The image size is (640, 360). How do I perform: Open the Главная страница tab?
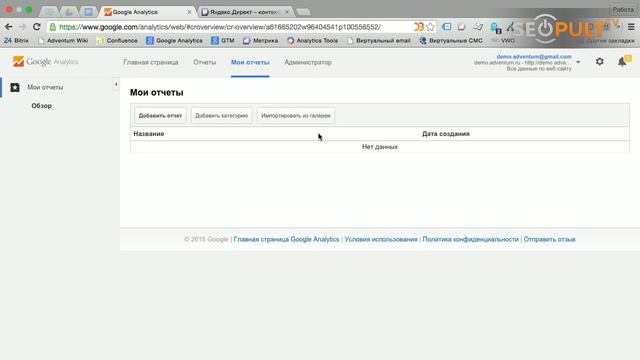pos(151,62)
